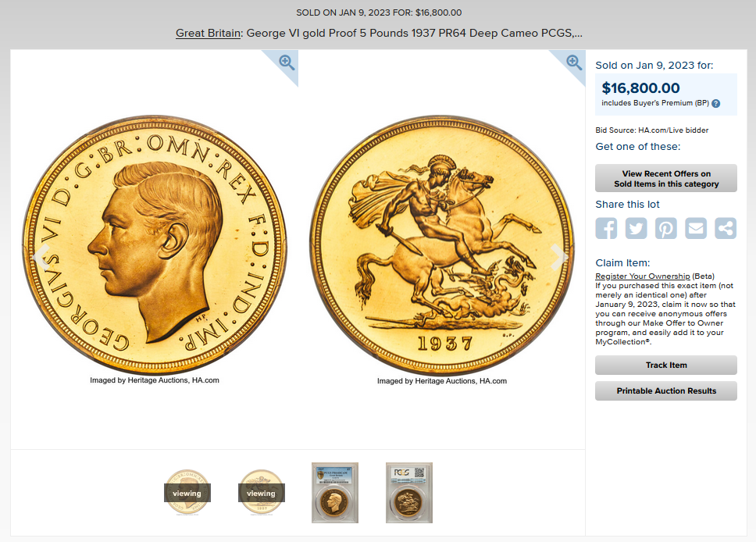Open Printable Auction Results
The height and width of the screenshot is (542, 756).
[666, 390]
